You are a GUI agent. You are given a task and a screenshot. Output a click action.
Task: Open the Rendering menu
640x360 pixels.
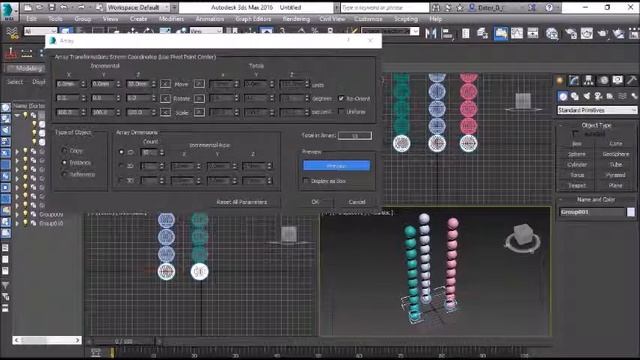click(296, 19)
